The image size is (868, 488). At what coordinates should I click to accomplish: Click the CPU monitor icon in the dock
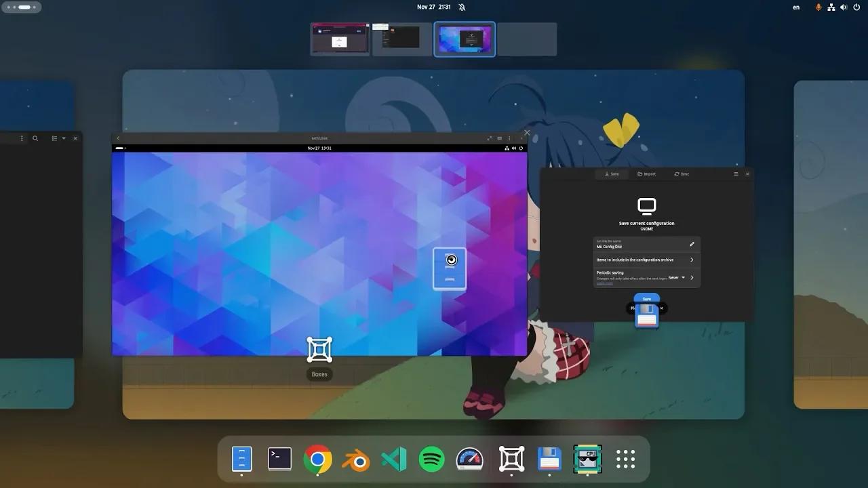pyautogui.click(x=587, y=460)
